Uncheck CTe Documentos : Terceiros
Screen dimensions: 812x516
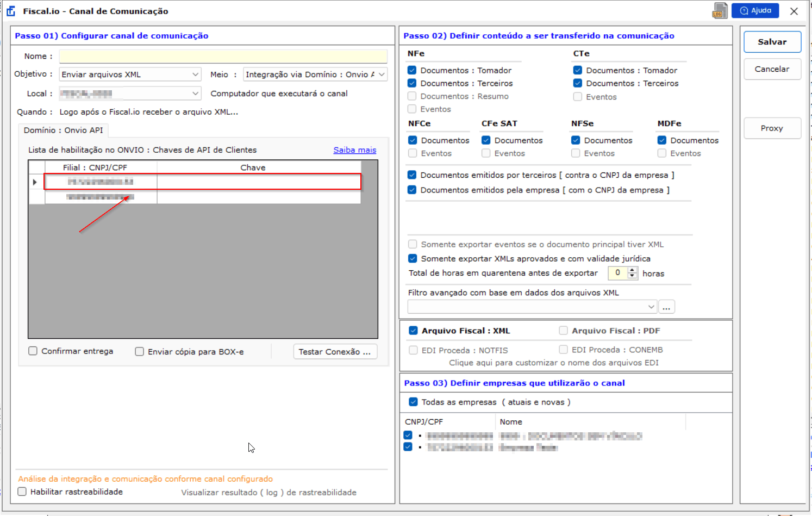point(578,83)
